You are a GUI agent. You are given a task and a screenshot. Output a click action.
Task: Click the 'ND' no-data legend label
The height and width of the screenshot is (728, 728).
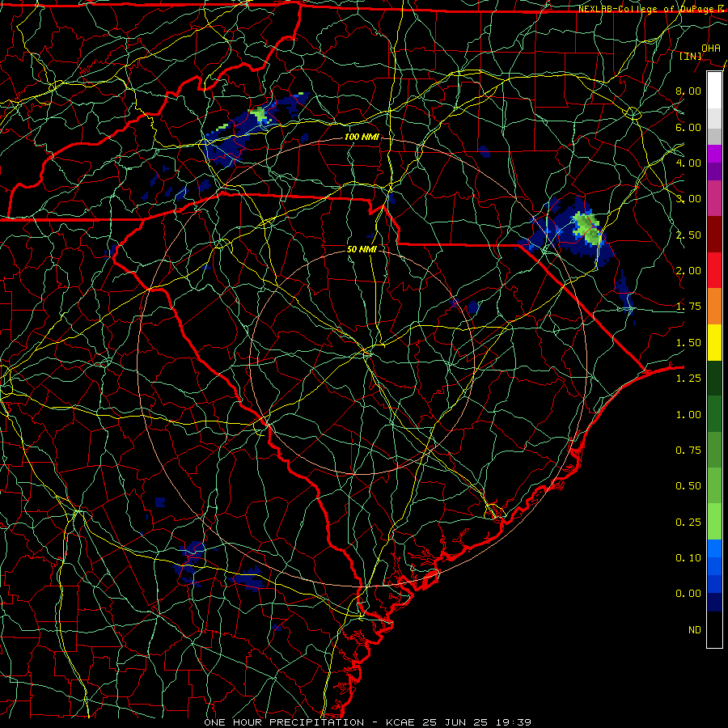tap(695, 630)
